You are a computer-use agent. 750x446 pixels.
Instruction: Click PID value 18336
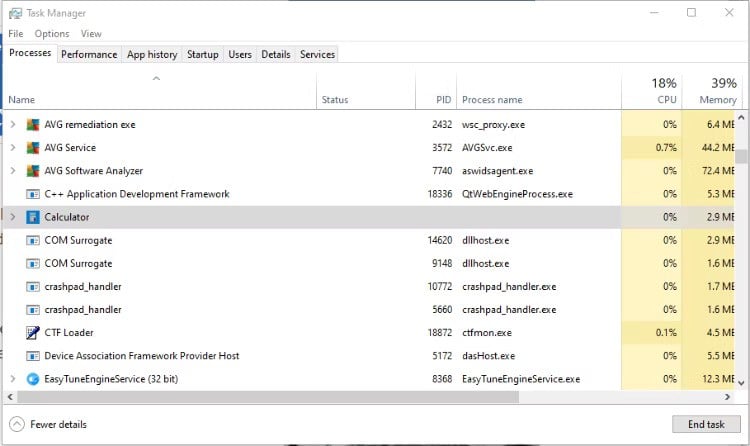(440, 194)
